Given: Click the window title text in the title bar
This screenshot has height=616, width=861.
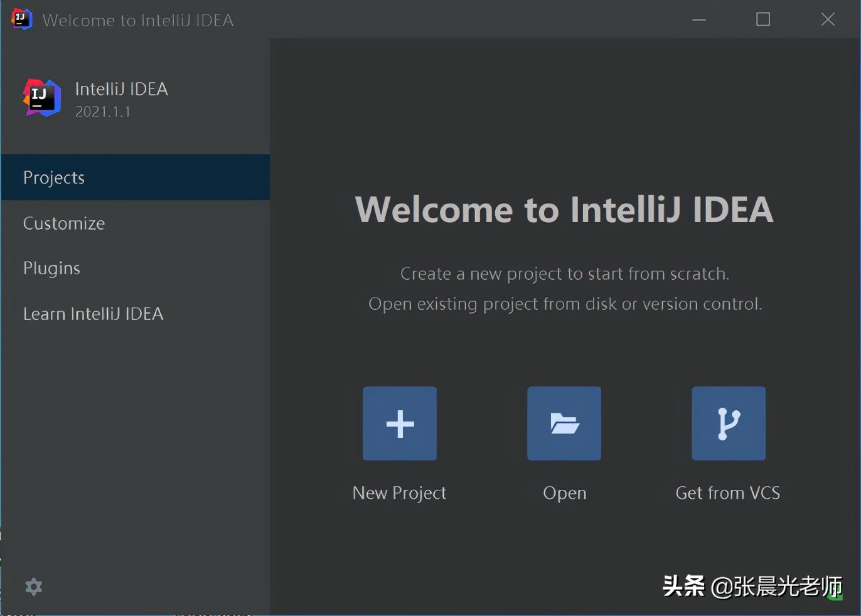Looking at the screenshot, I should coord(138,20).
